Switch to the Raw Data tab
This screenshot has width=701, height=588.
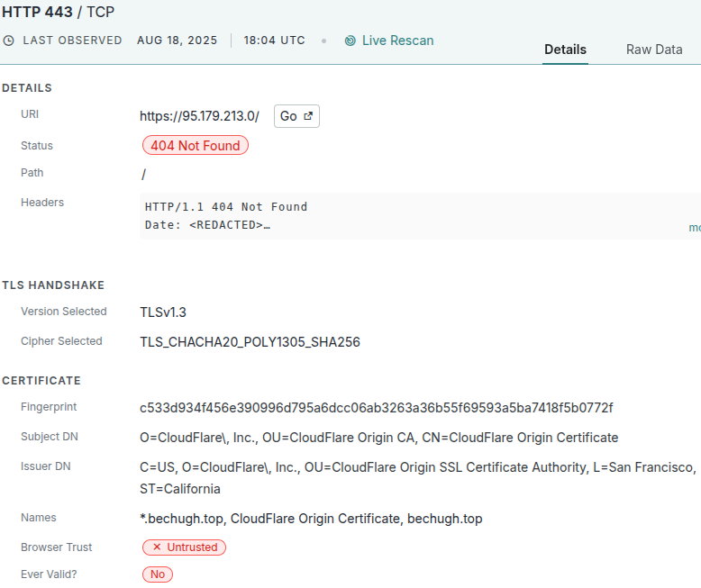pos(653,50)
